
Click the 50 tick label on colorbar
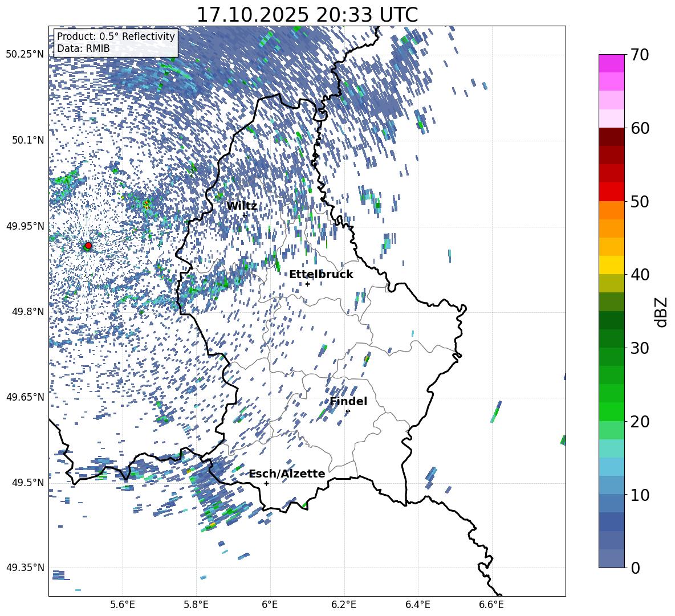tap(640, 202)
